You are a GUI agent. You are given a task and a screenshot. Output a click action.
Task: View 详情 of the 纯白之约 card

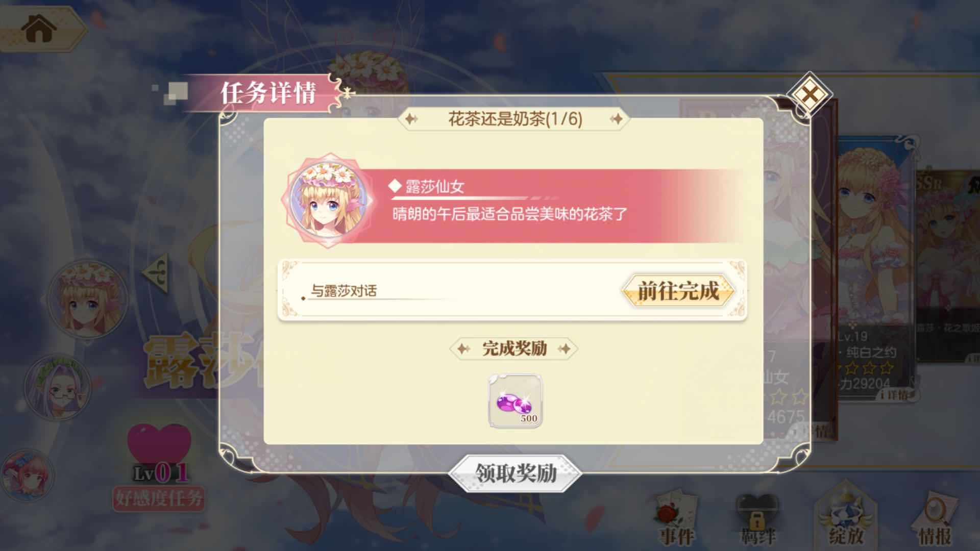click(896, 394)
